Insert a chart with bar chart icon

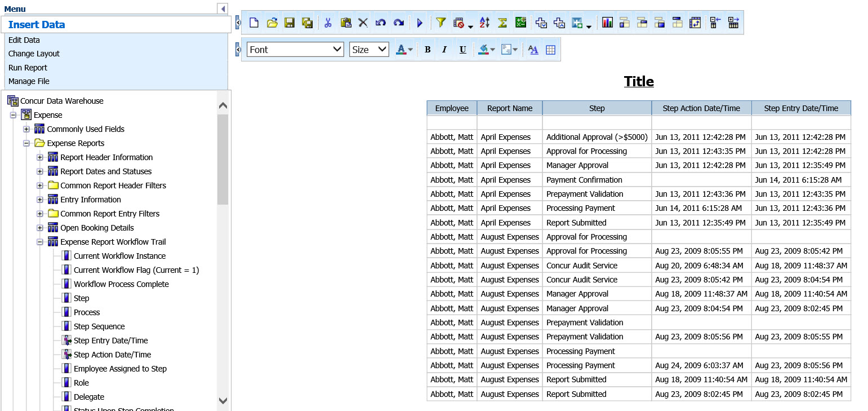tap(607, 23)
